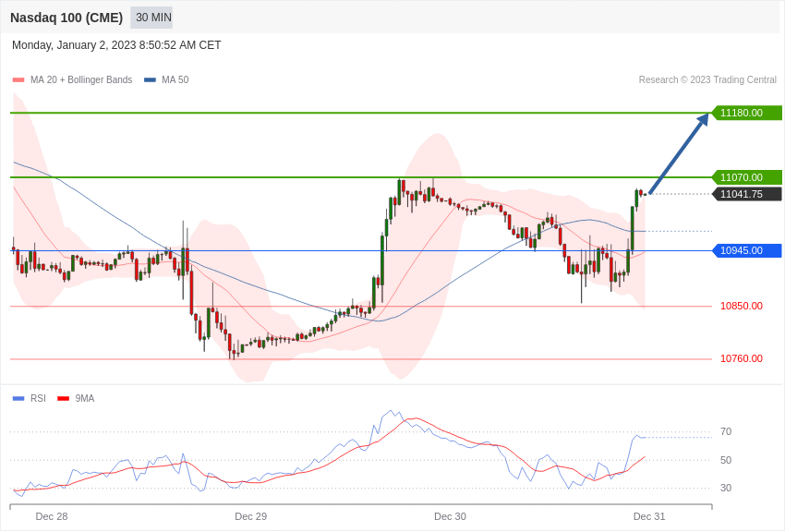This screenshot has height=532, width=785.
Task: Select the MA 50 legend label
Action: [x=175, y=80]
